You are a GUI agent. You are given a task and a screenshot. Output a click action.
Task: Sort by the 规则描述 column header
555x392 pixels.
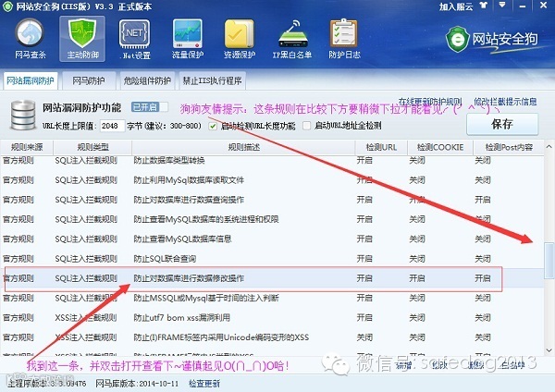pos(243,147)
